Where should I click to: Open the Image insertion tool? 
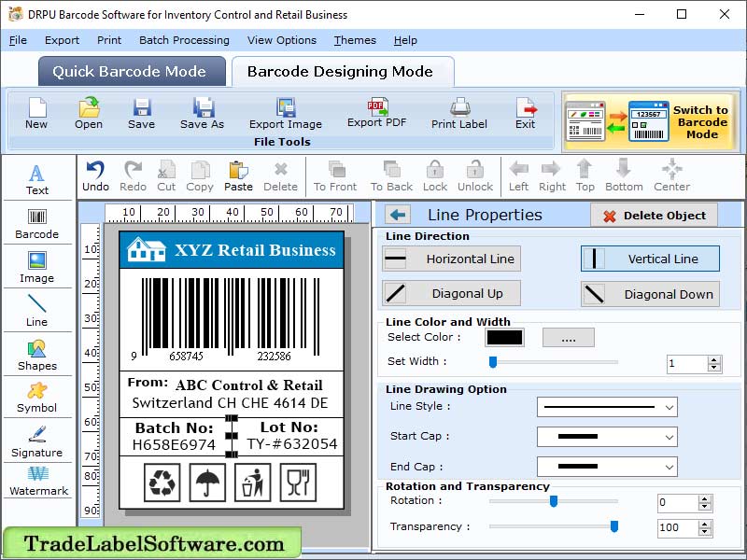[x=37, y=269]
